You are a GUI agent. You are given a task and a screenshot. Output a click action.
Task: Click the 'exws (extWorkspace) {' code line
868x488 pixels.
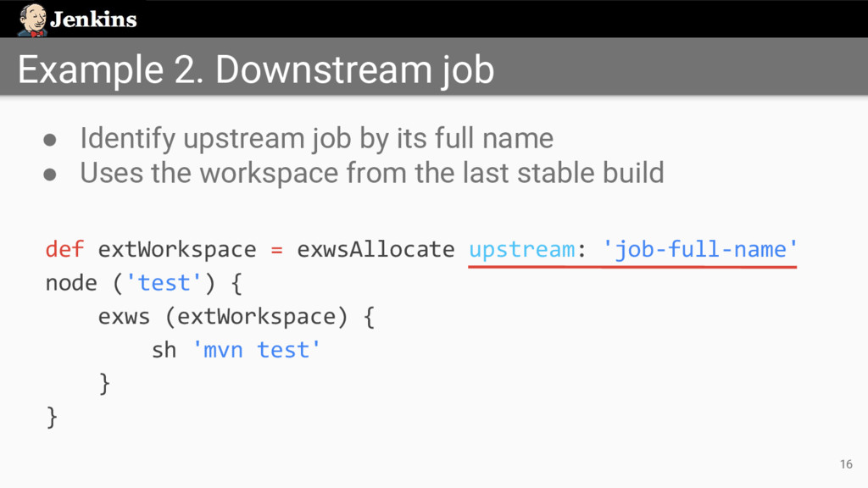[x=236, y=317]
